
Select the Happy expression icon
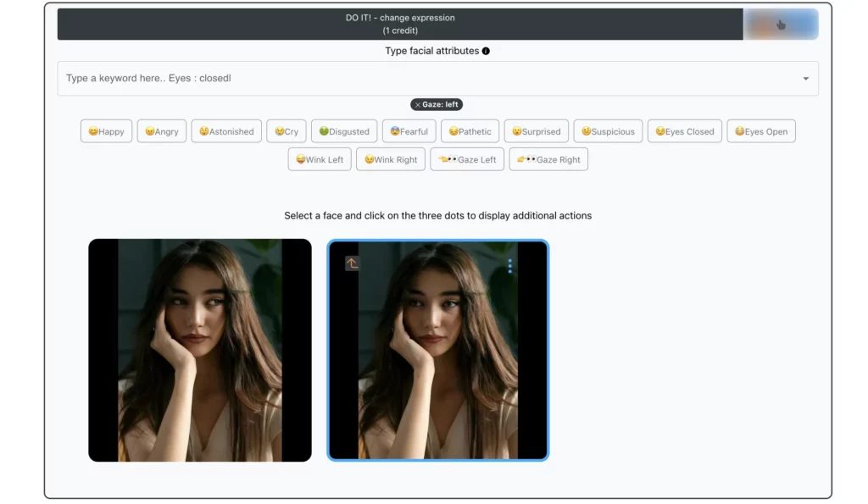[x=105, y=131]
